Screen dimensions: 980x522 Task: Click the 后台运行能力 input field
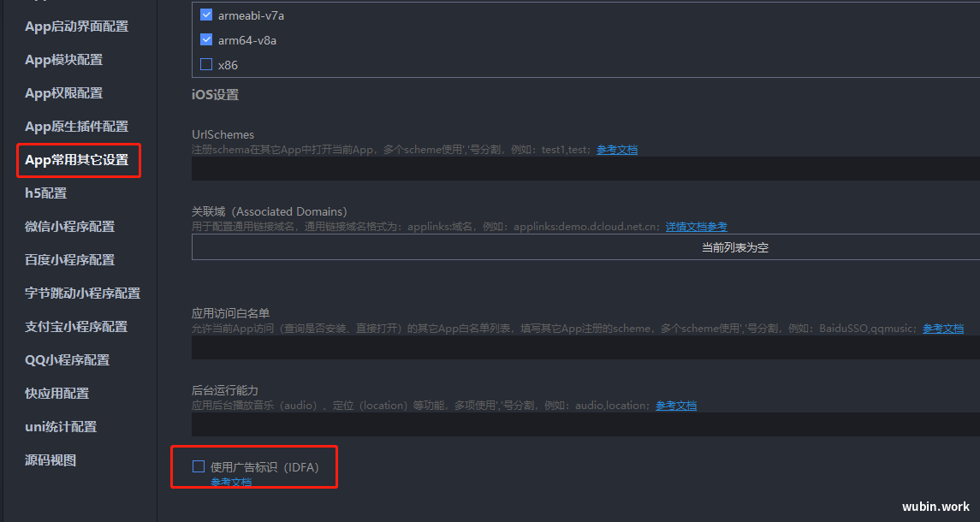pos(585,424)
